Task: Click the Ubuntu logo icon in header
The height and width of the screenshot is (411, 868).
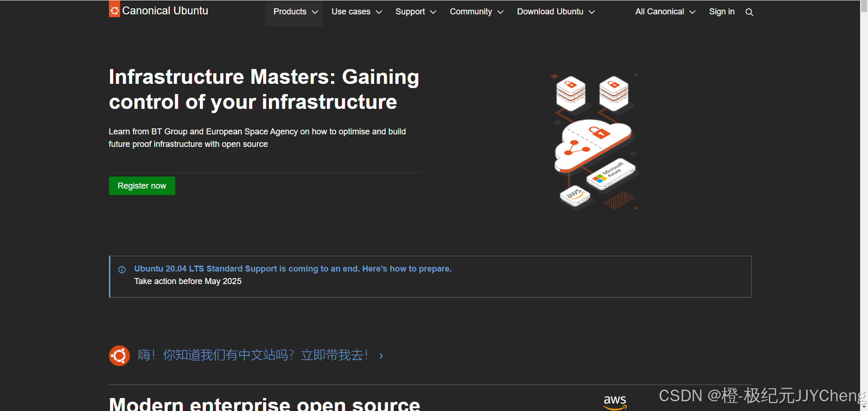Action: 115,9
